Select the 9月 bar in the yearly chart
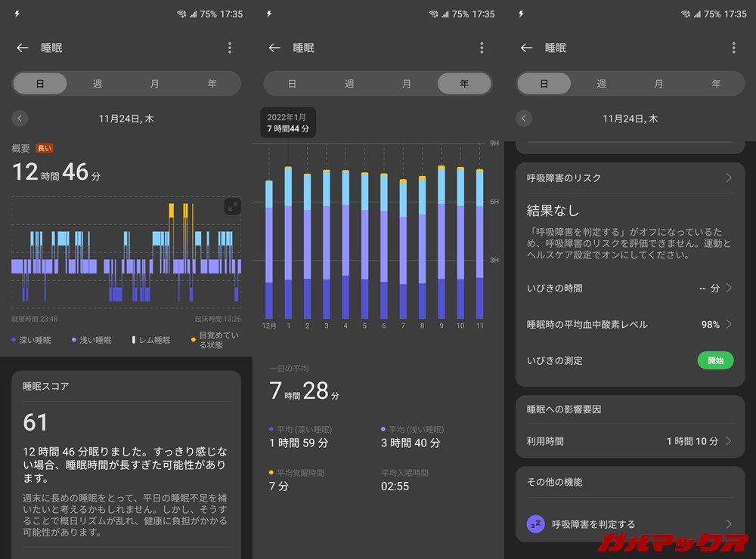The width and height of the screenshot is (756, 559). click(442, 242)
